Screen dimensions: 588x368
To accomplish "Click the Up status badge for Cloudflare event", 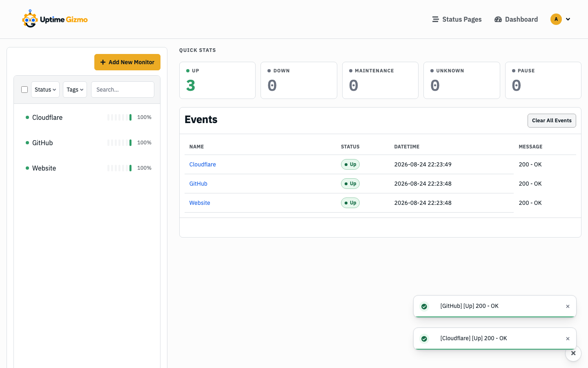I will tap(350, 164).
